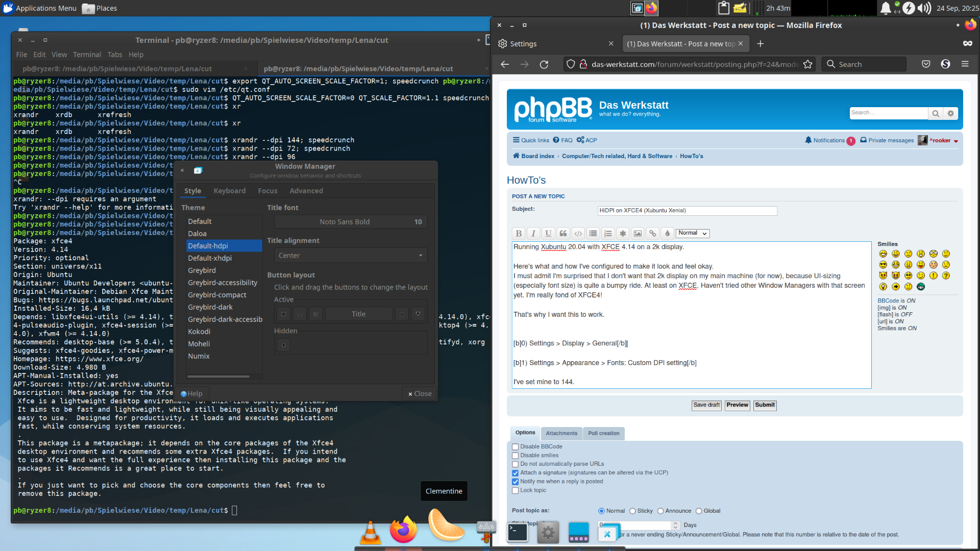Click the Preview button
Viewport: 980px width, 551px height.
click(x=737, y=405)
